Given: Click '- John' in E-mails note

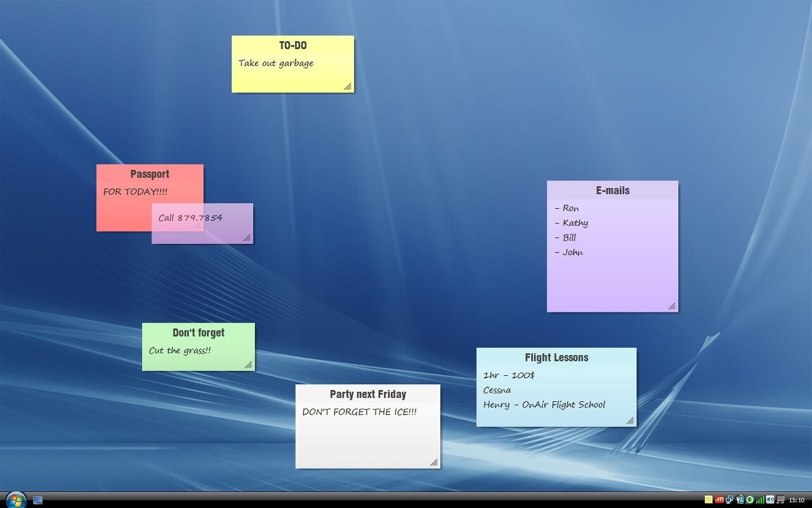Looking at the screenshot, I should (568, 252).
